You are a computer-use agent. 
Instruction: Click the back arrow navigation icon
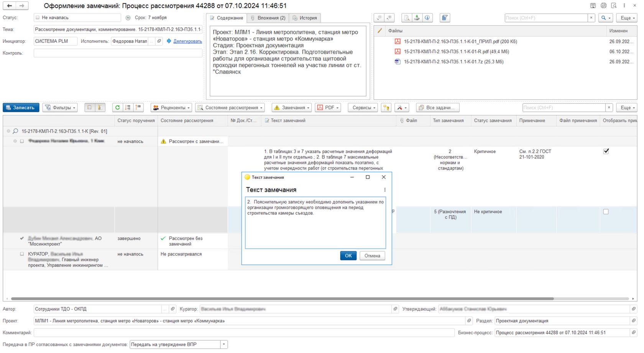pyautogui.click(x=10, y=6)
